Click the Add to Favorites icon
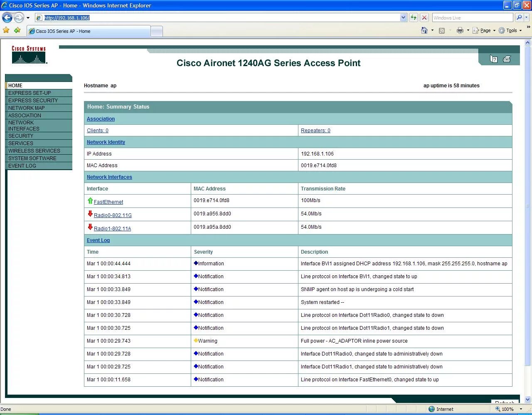 (x=17, y=30)
